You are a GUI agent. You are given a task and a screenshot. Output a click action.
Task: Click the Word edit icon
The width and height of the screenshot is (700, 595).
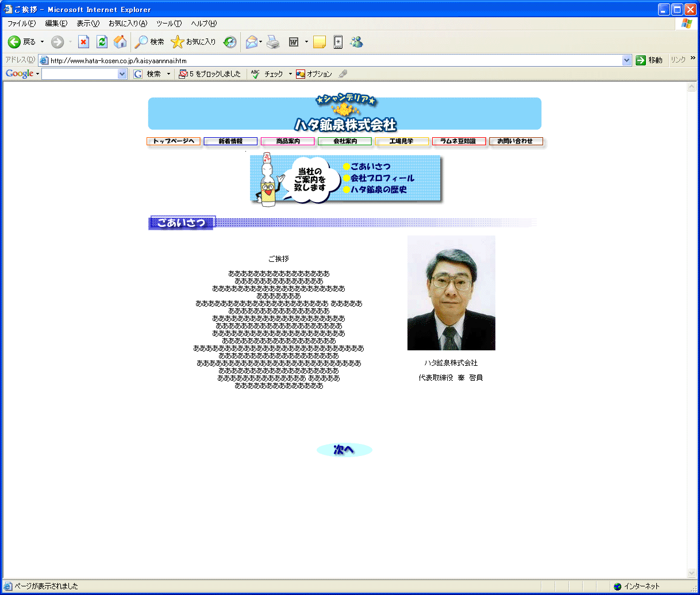pyautogui.click(x=294, y=42)
